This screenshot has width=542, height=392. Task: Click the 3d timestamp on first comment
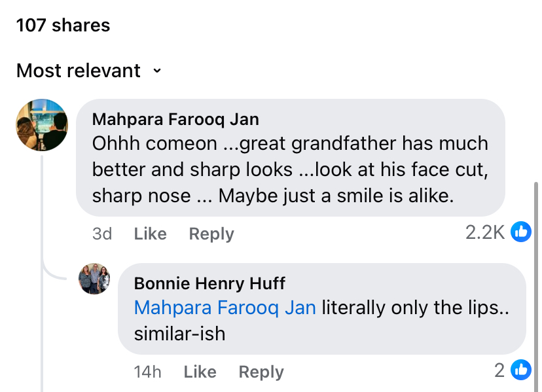coord(102,234)
